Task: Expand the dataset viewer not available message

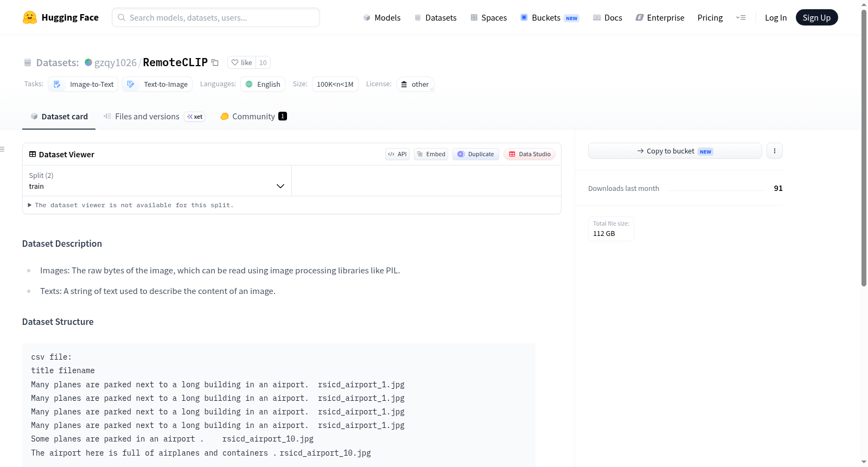Action: click(x=131, y=205)
